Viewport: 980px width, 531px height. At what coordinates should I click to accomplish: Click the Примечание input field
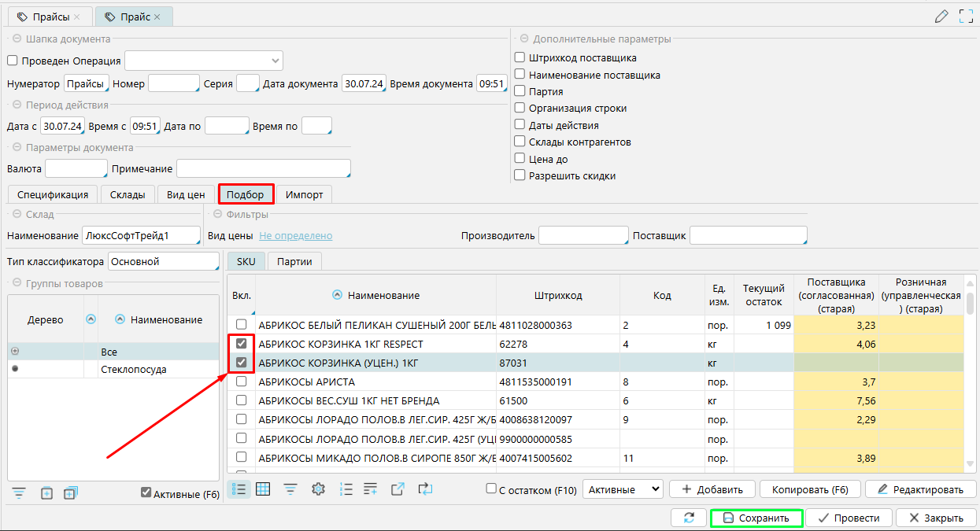[x=263, y=169]
